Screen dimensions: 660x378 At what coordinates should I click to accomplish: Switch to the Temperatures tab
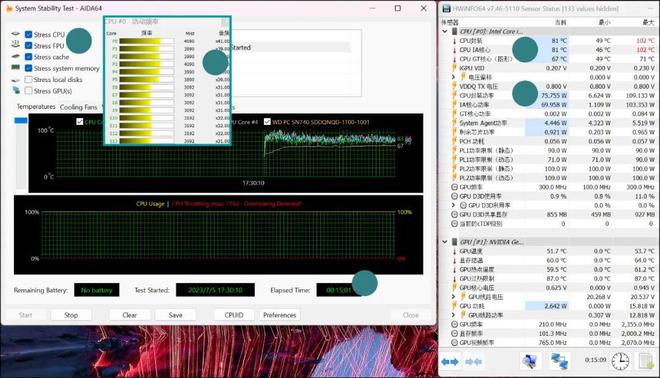click(x=36, y=107)
